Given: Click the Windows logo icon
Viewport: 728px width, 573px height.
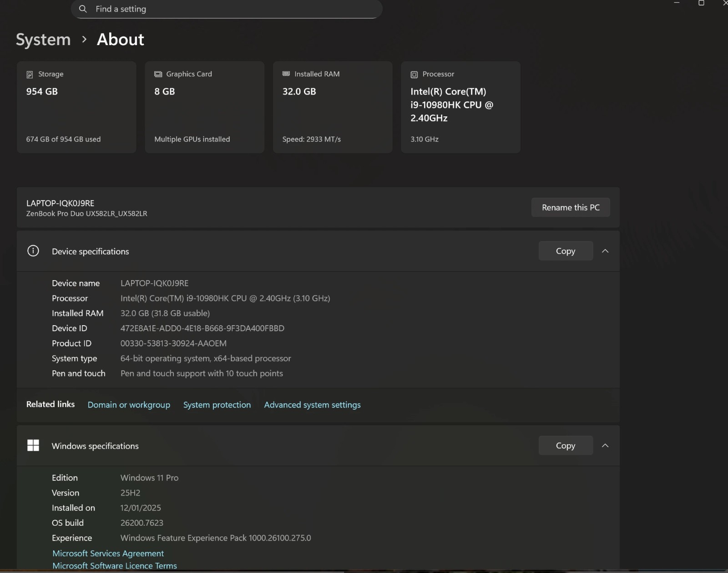Looking at the screenshot, I should [33, 446].
